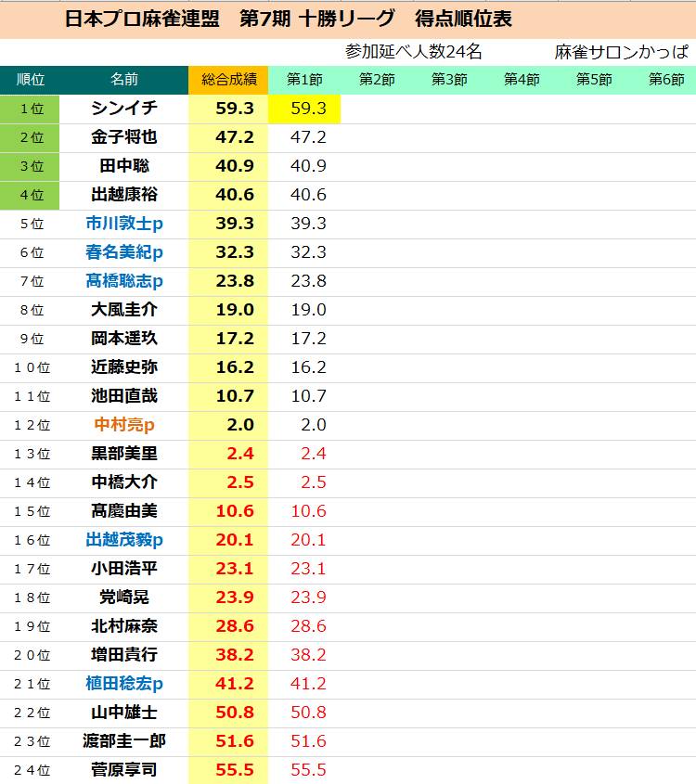Click the name 党崎晃
Screen dimensions: 696x784
pos(124,597)
